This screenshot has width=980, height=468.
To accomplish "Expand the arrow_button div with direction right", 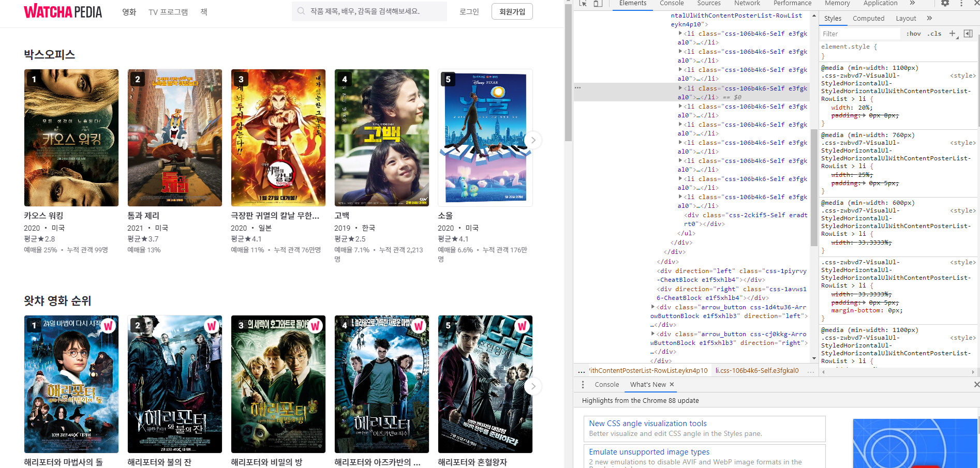I will (x=652, y=334).
